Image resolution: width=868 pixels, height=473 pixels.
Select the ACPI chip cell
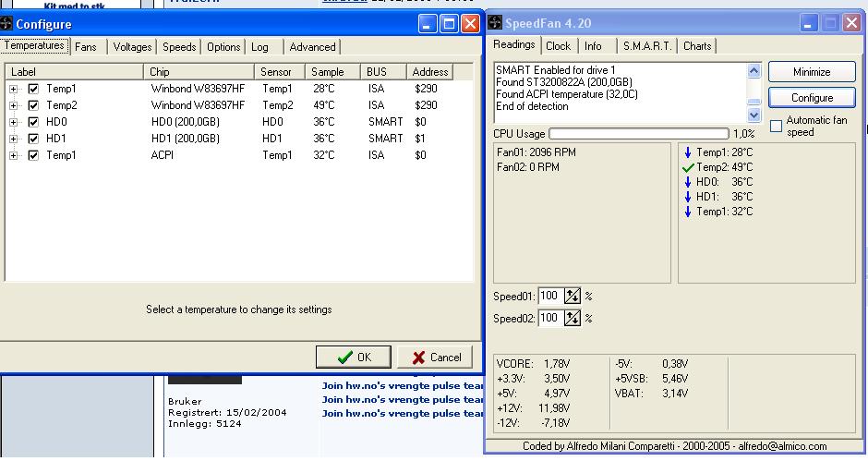[x=163, y=155]
